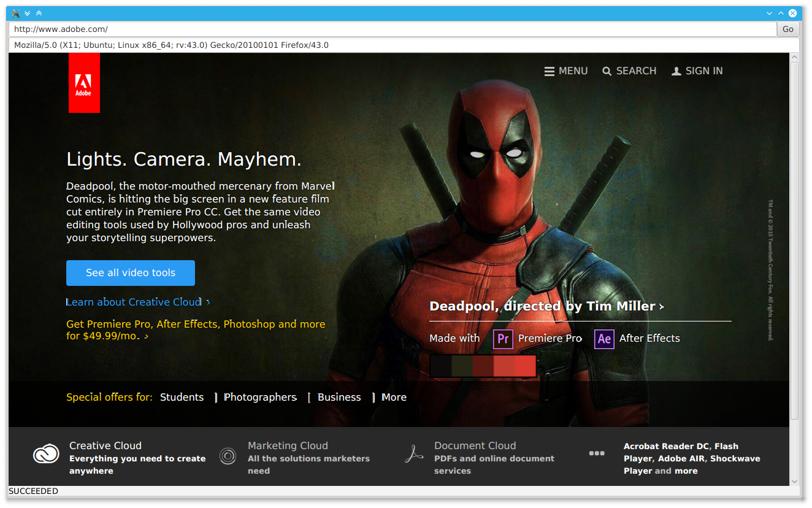Click the Marketing Cloud circular icon
The width and height of the screenshot is (812, 508).
coord(228,456)
